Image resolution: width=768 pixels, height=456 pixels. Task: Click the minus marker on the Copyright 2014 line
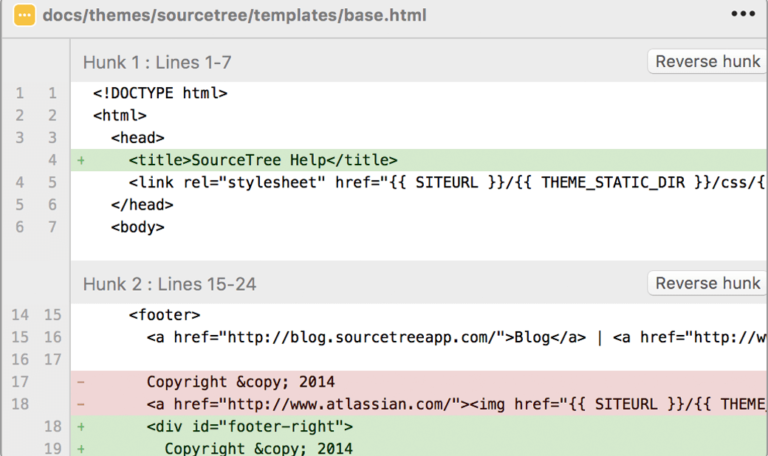point(81,382)
